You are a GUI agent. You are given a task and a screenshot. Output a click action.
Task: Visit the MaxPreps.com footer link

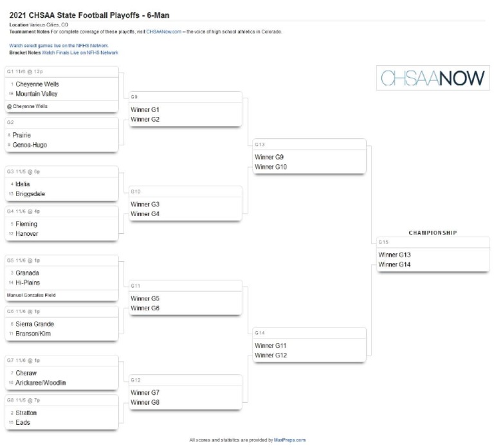tap(289, 440)
